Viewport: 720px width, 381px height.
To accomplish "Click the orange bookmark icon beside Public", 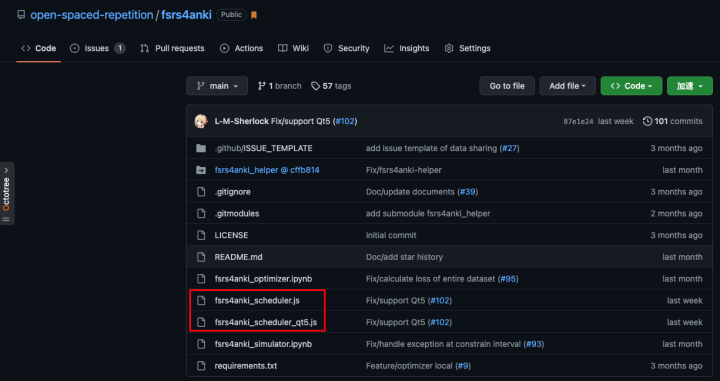I will (254, 15).
